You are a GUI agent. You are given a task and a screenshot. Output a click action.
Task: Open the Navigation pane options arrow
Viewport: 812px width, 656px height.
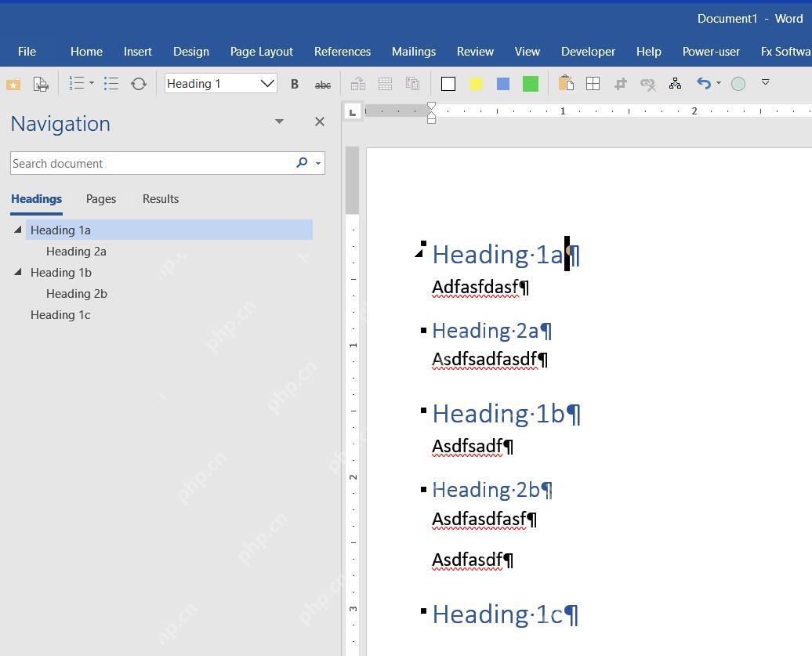pos(279,121)
